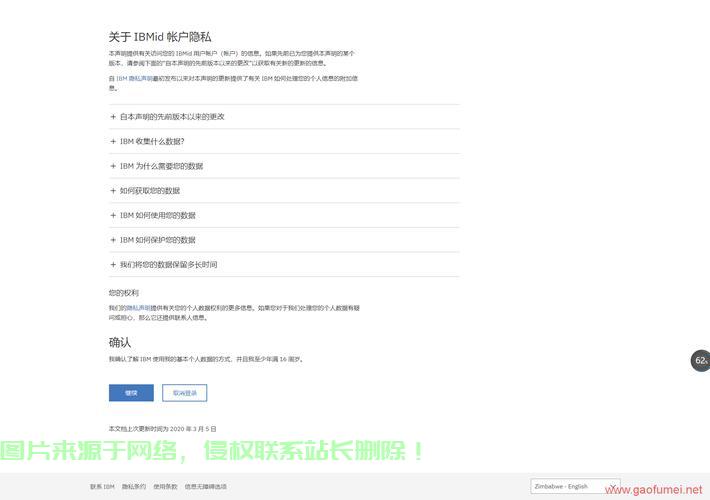Image resolution: width=710 pixels, height=500 pixels.
Task: Click the '本文档上次更新时间为 2020 年 3 月 5 日' text
Action: tap(163, 428)
